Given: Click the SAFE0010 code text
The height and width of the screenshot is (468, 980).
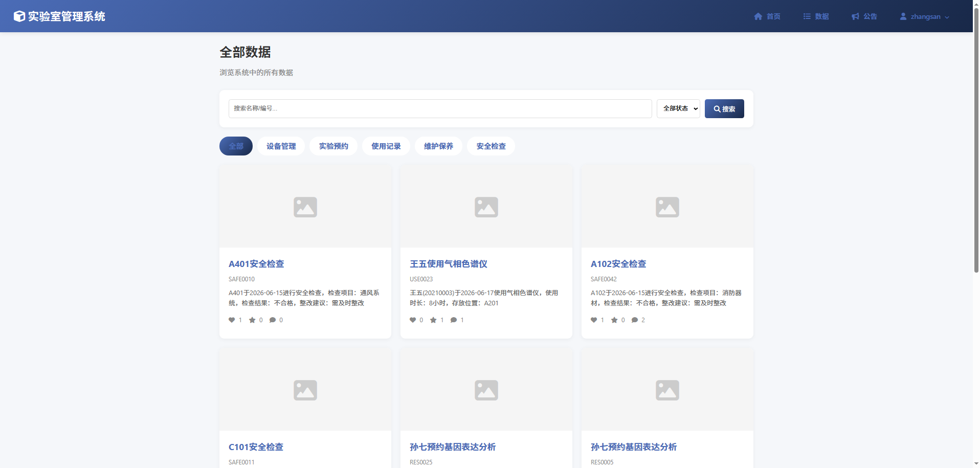Looking at the screenshot, I should tap(241, 279).
